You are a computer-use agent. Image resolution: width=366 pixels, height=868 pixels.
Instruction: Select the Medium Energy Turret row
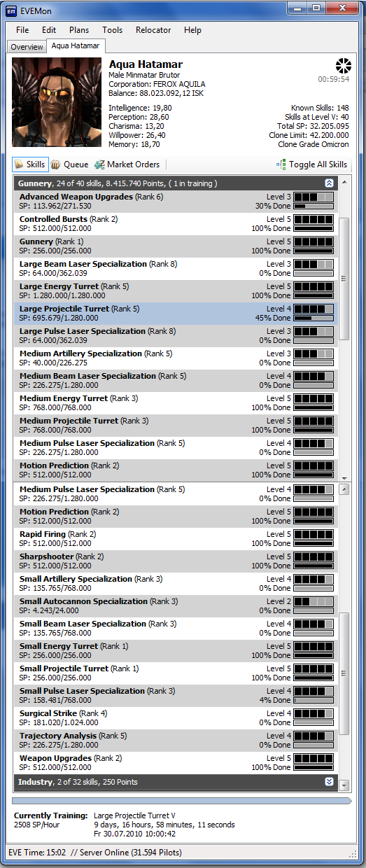[176, 403]
